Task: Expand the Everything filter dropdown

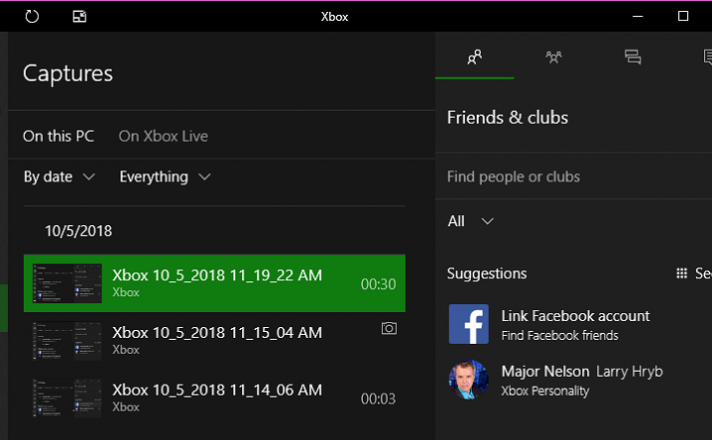Action: [x=165, y=177]
